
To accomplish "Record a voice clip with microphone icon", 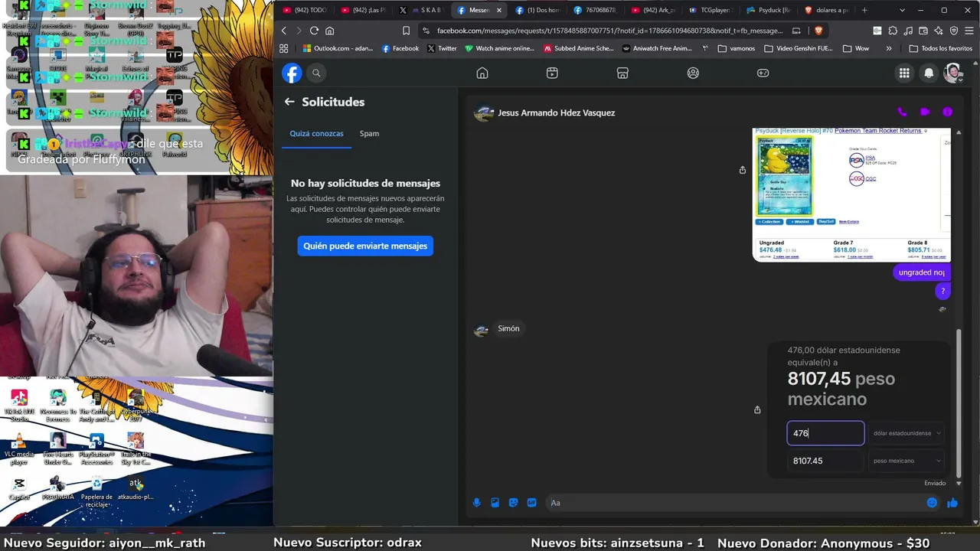I will click(x=476, y=503).
